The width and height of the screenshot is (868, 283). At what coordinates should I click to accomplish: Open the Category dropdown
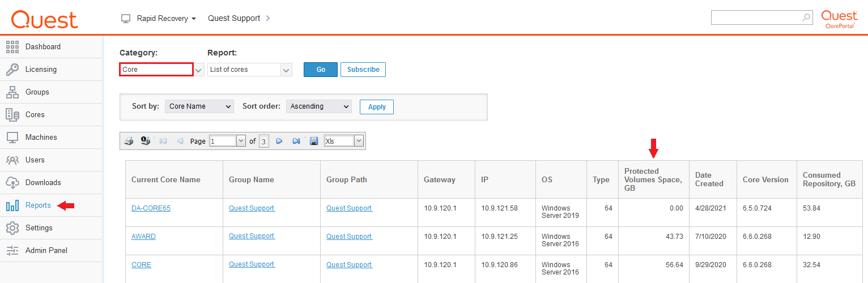coord(199,70)
